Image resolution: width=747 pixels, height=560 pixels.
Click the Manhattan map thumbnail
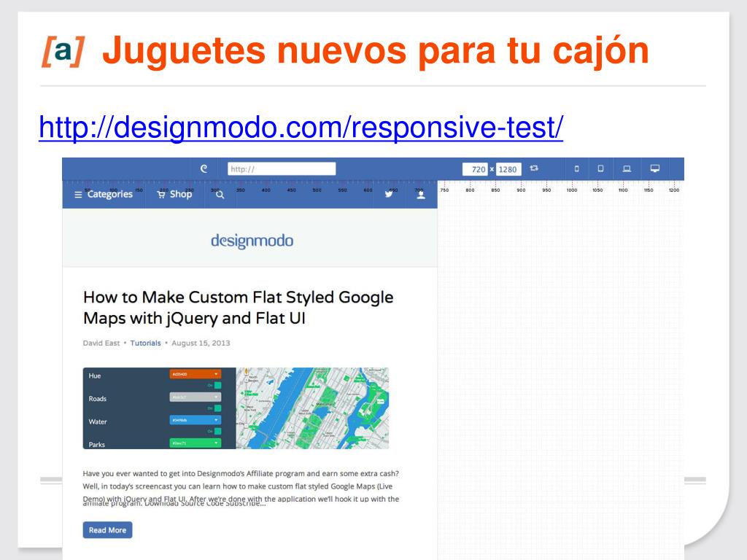click(312, 408)
